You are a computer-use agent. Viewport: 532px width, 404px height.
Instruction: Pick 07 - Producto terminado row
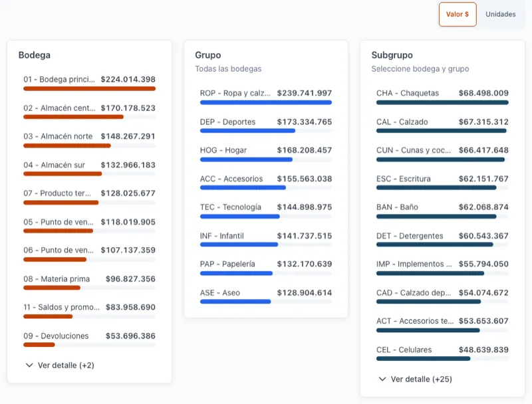89,197
